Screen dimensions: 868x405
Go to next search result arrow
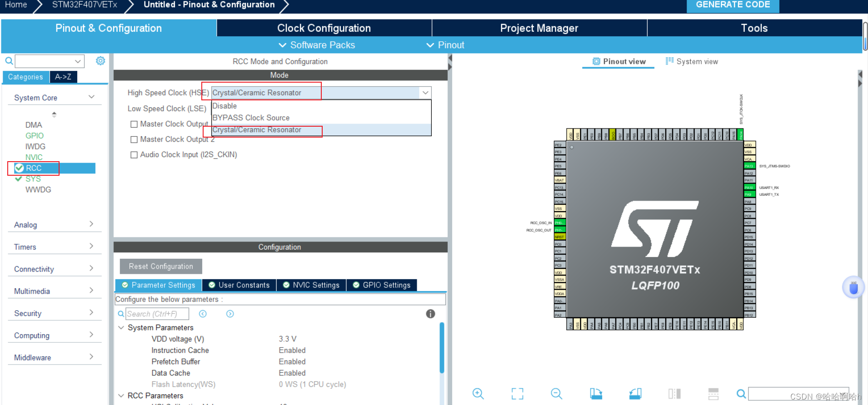[x=230, y=314]
